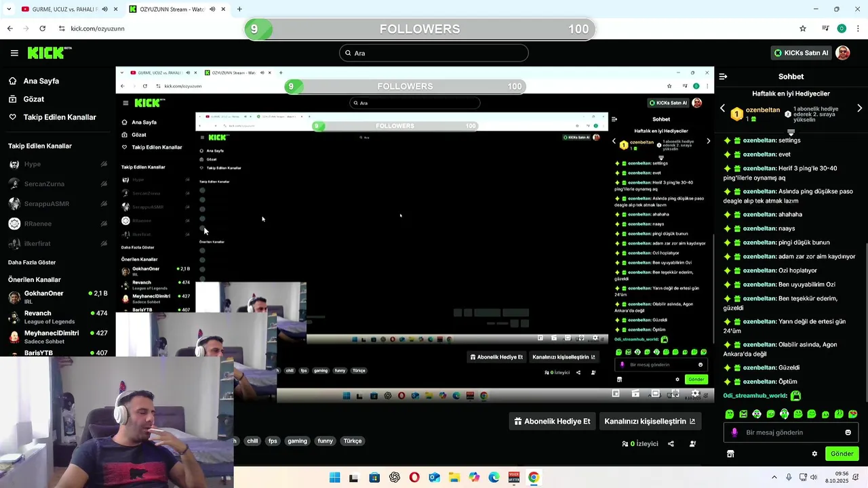The image size is (868, 488).
Task: Open the chat shop icon below the message box
Action: pos(730,453)
